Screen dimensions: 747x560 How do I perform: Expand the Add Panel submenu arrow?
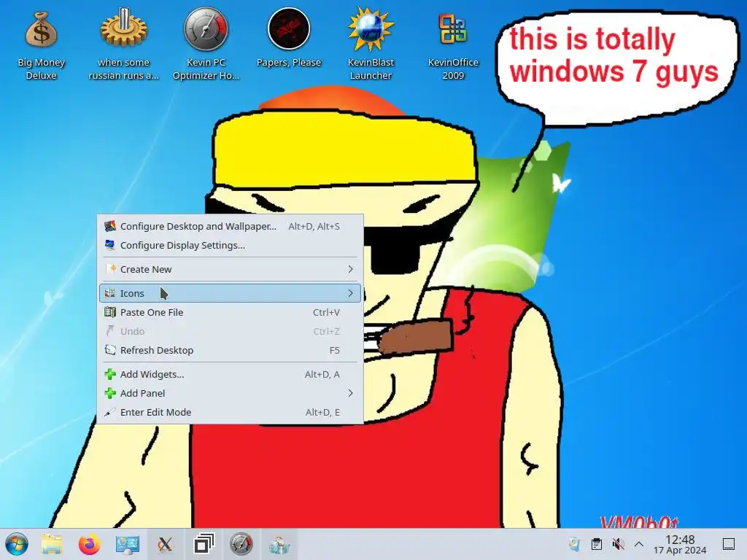(x=351, y=393)
